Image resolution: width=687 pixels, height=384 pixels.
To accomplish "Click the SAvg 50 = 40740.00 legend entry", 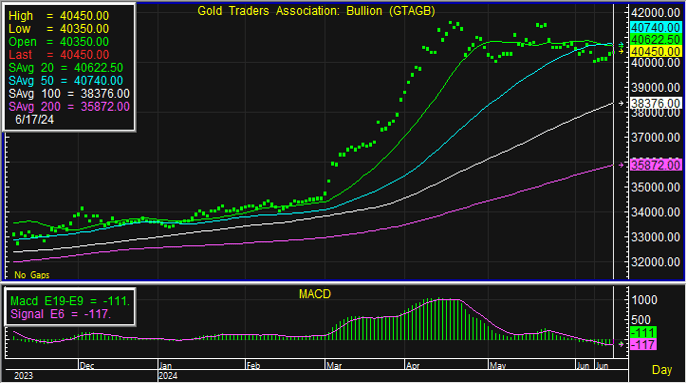I will (66, 81).
